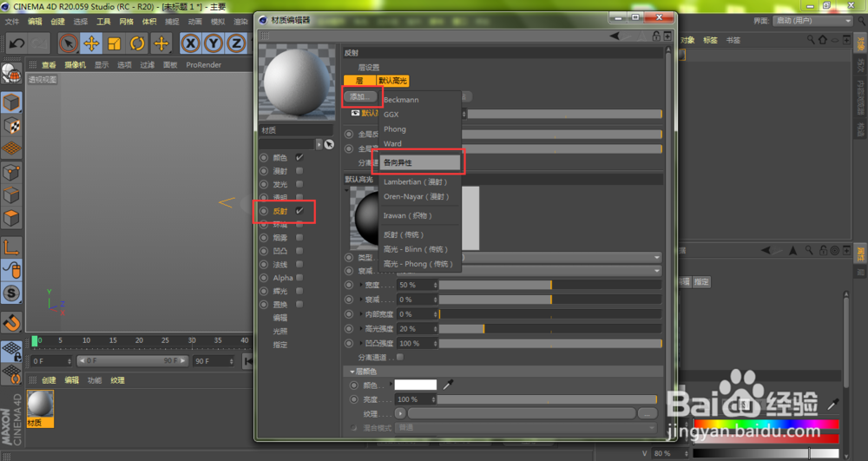868x461 pixels.
Task: Click the undo arrow icon
Action: 16,43
